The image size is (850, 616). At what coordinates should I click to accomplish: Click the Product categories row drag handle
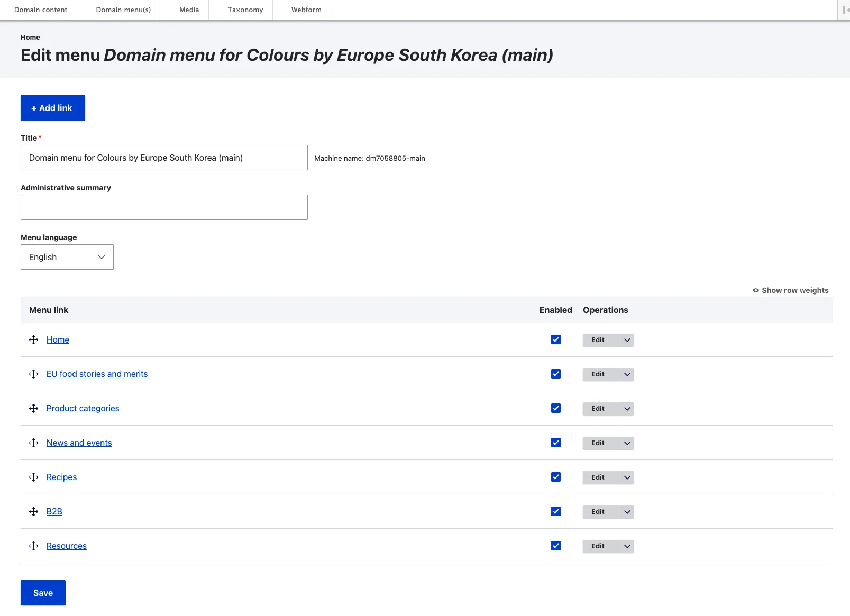[x=33, y=408]
